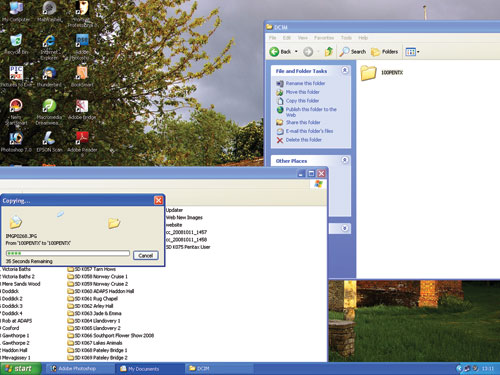Image resolution: width=500 pixels, height=375 pixels.
Task: Click Share this folder link
Action: pyautogui.click(x=303, y=122)
